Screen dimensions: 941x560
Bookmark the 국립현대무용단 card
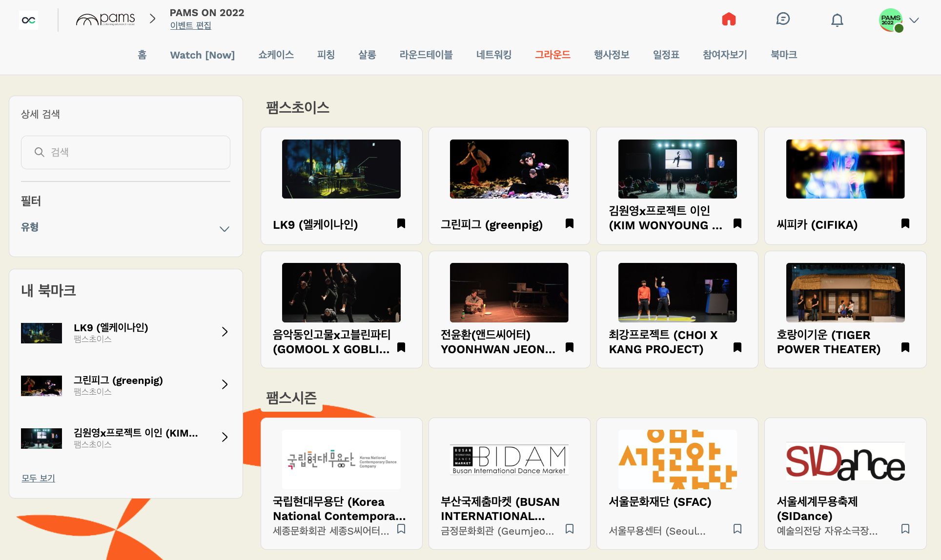pos(401,529)
